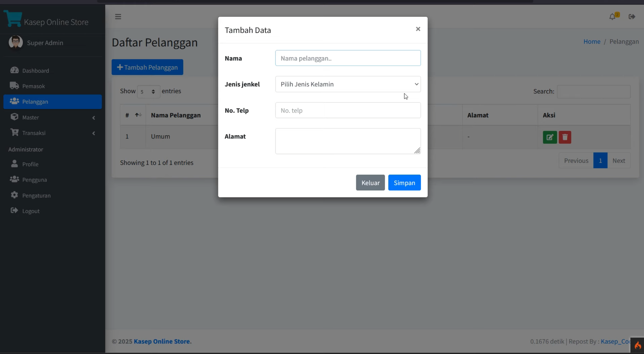
Task: Click the Super Admin avatar image
Action: [16, 42]
